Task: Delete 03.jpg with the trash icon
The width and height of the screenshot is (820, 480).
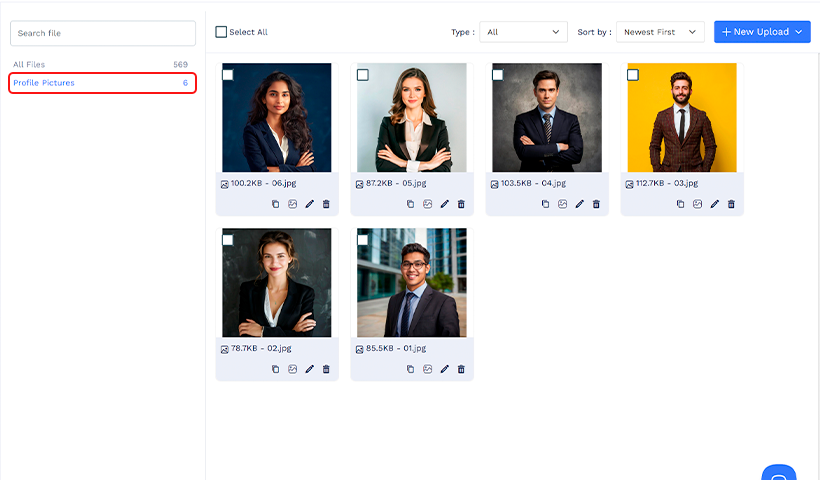Action: 731,204
